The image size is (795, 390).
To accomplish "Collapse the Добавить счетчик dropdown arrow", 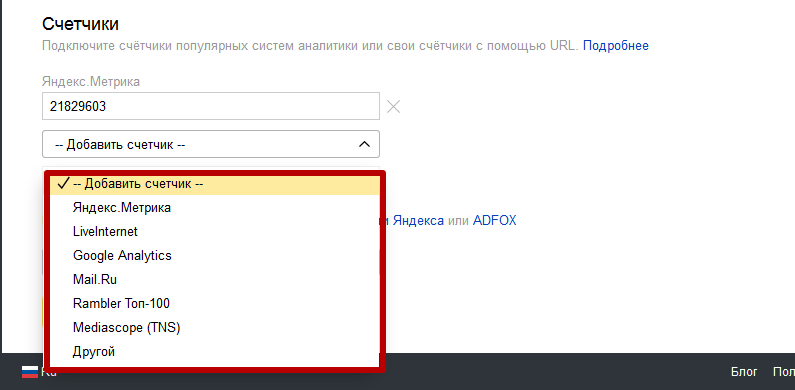I will click(x=364, y=145).
